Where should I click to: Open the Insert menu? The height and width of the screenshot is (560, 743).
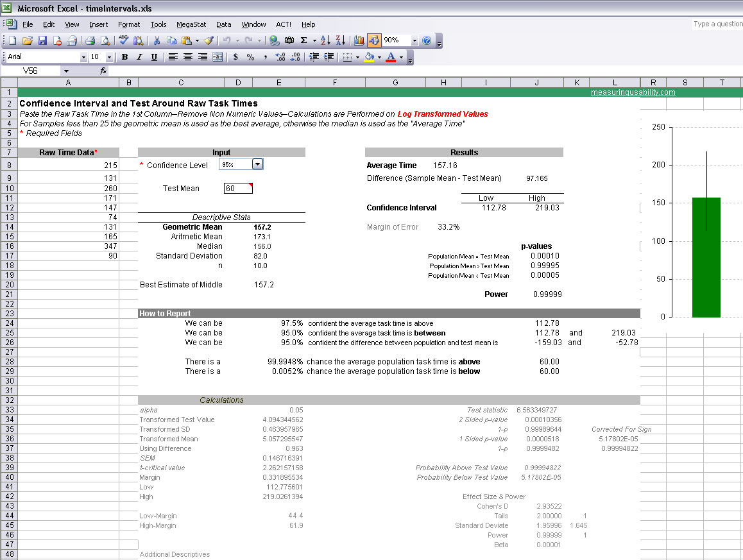[x=99, y=24]
